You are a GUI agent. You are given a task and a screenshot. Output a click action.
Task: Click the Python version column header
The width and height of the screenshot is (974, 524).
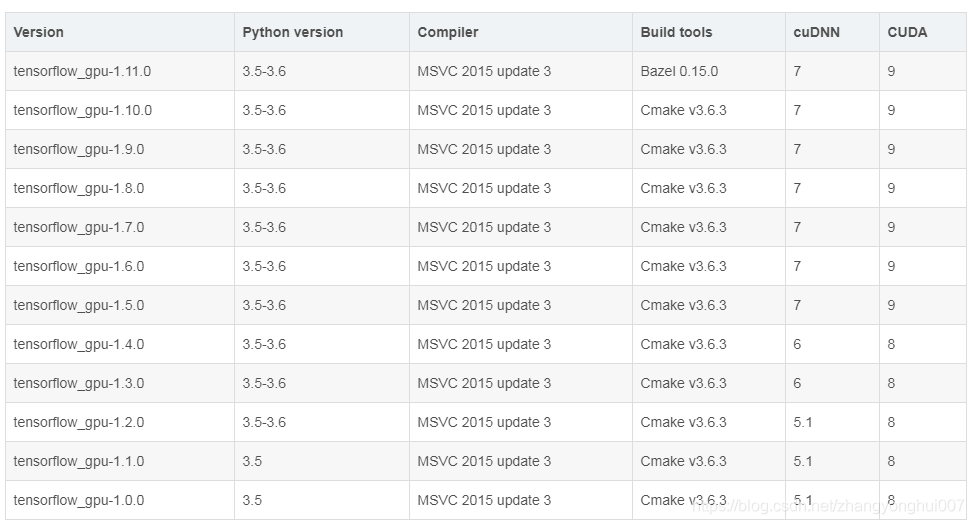(292, 32)
